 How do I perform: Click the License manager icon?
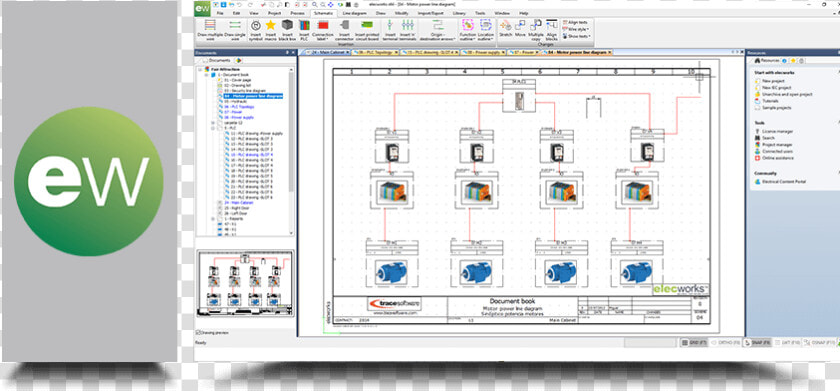pyautogui.click(x=758, y=131)
